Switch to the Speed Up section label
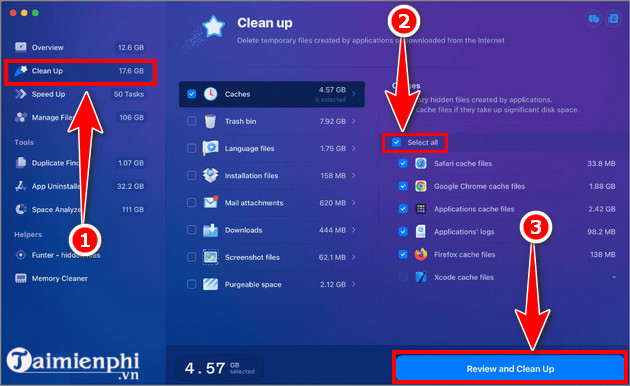 (48, 94)
